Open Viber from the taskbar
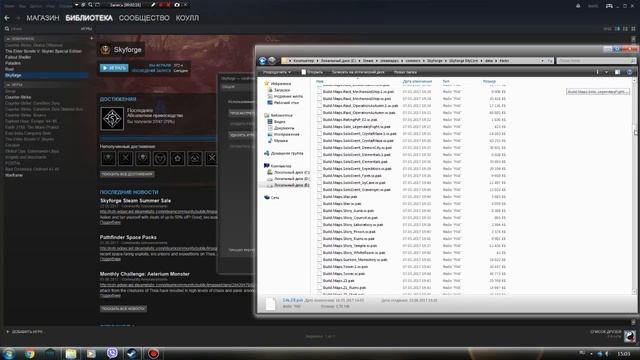640x360 pixels. point(112,353)
